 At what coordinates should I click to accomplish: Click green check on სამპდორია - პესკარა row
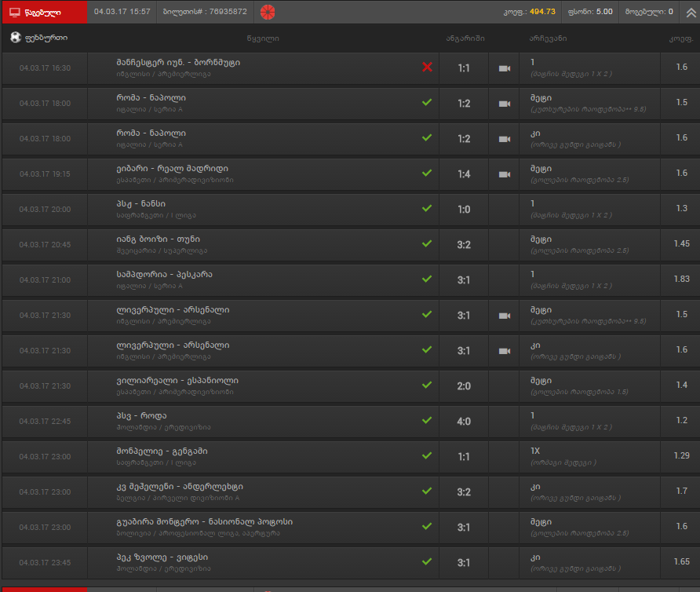[427, 279]
